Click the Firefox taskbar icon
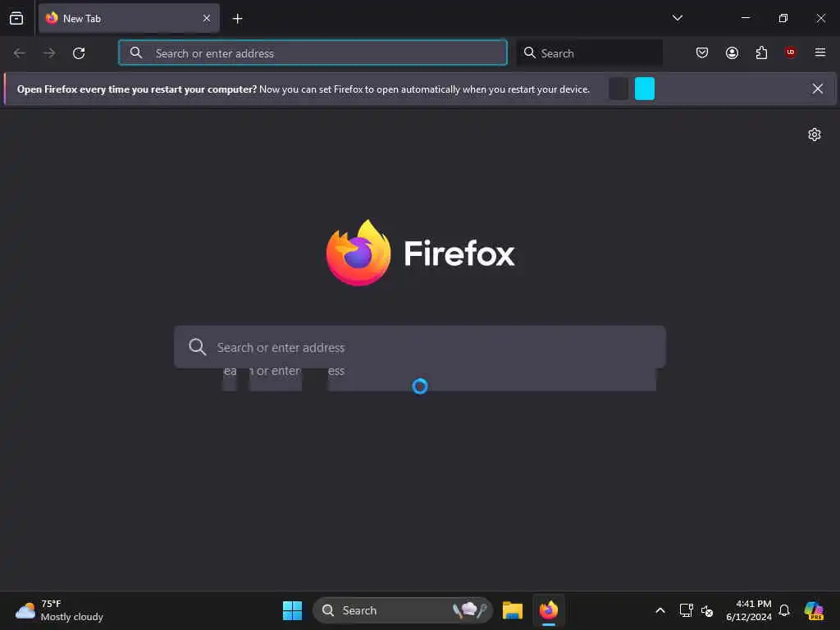This screenshot has width=840, height=630. [x=549, y=610]
